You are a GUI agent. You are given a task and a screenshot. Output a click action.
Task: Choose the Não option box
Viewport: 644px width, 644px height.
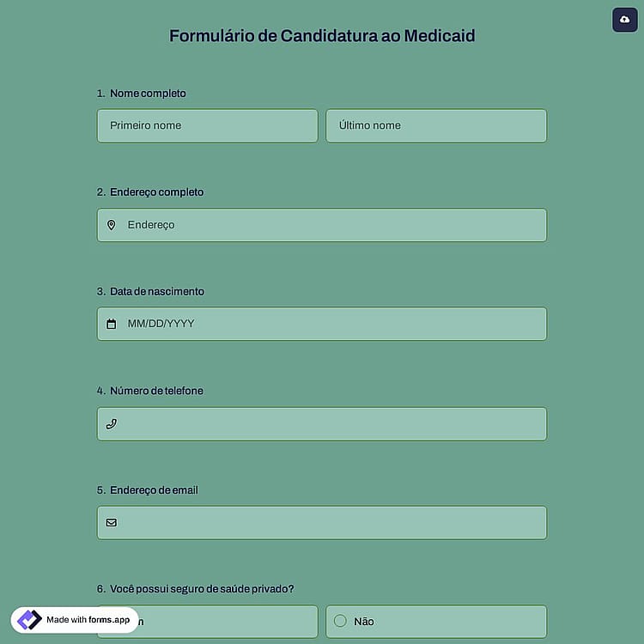click(436, 622)
